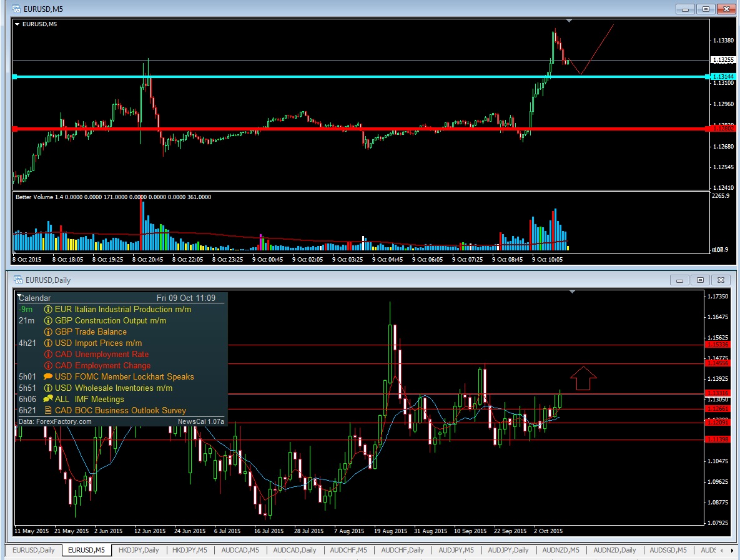
Task: Switch to the HKDJPY,Daily tab
Action: (139, 550)
